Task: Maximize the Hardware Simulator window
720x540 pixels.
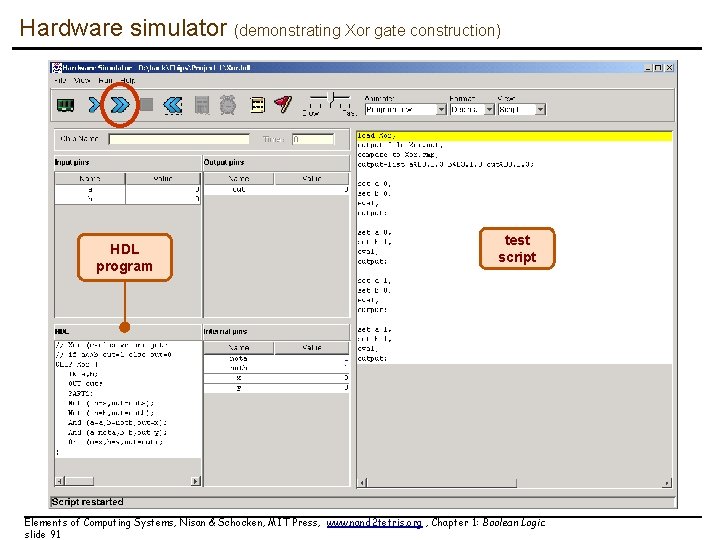Action: point(658,68)
